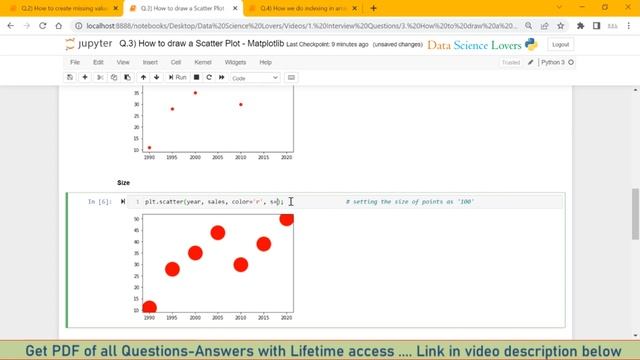Open the tab search chevron in title bar

(559, 7)
